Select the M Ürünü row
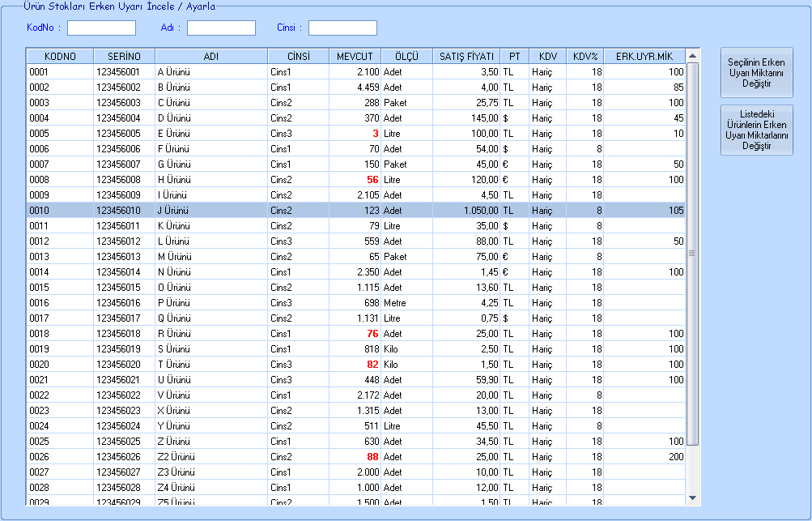Viewport: 812px width, 521px height. pos(355,257)
